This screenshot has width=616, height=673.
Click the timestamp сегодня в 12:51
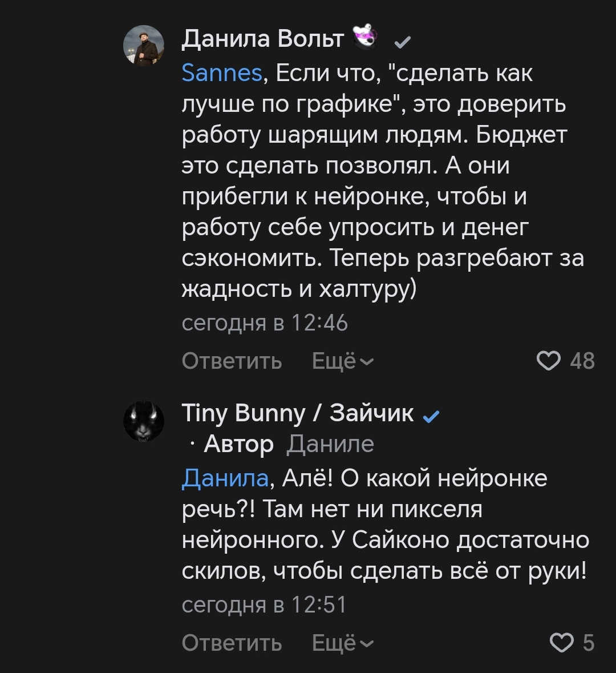click(264, 605)
